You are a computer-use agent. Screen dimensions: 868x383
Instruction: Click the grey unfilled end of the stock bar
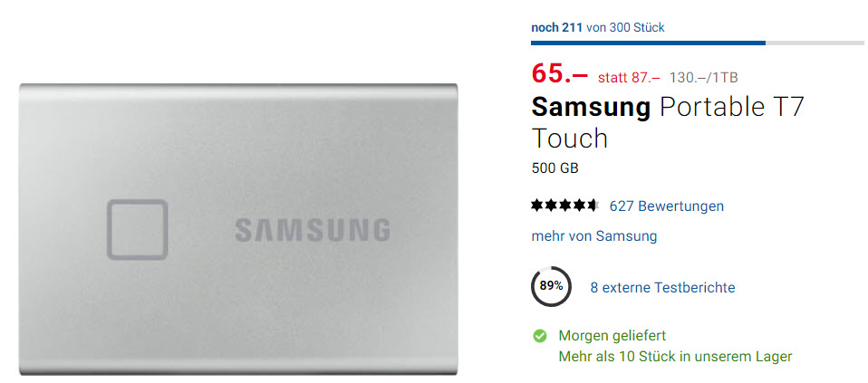click(815, 43)
